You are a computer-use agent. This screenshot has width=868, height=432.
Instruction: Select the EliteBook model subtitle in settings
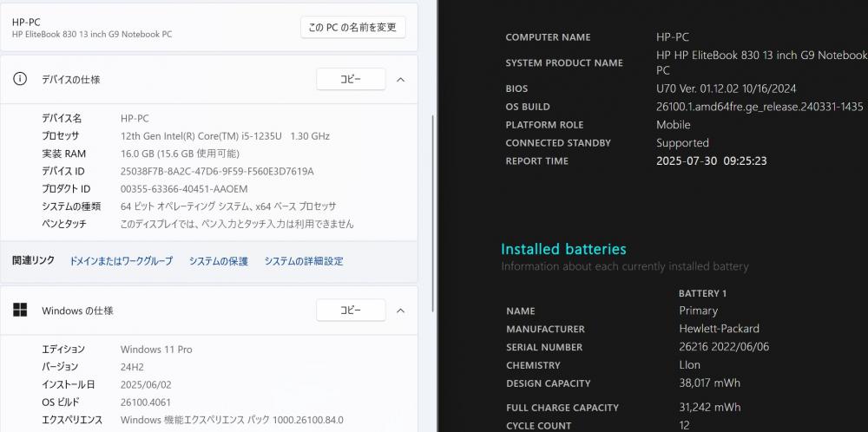click(x=92, y=35)
